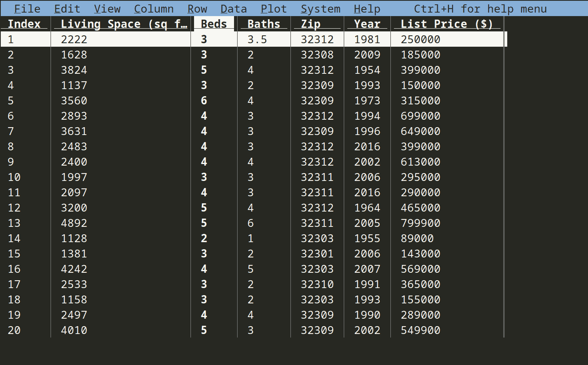The width and height of the screenshot is (588, 365).
Task: Click list price 185000
Action: [421, 55]
